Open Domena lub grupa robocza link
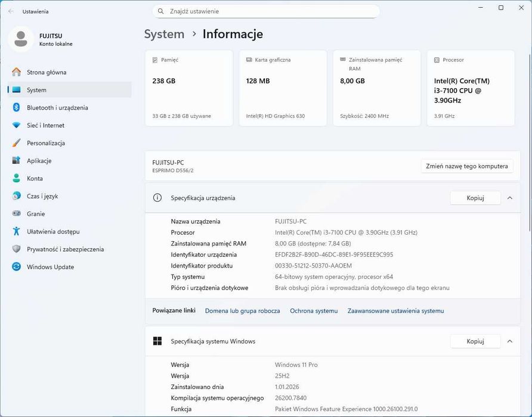Screen dimensions: 532x417 point(242,310)
